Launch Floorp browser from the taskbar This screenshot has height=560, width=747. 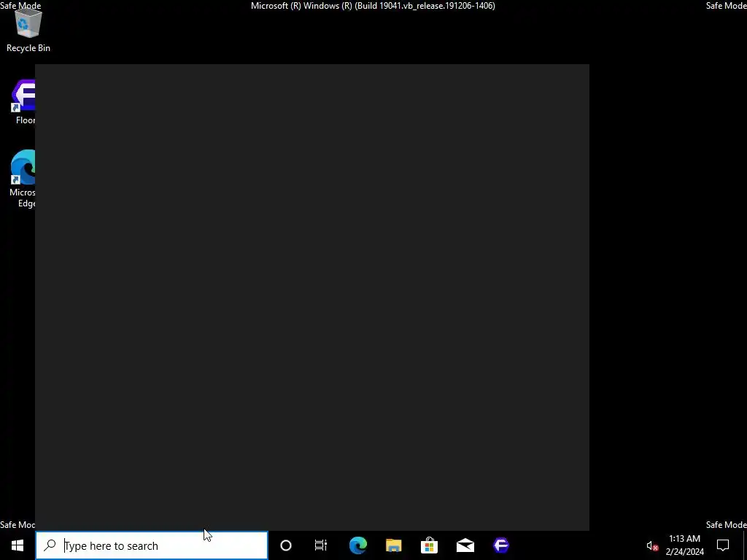[501, 545]
